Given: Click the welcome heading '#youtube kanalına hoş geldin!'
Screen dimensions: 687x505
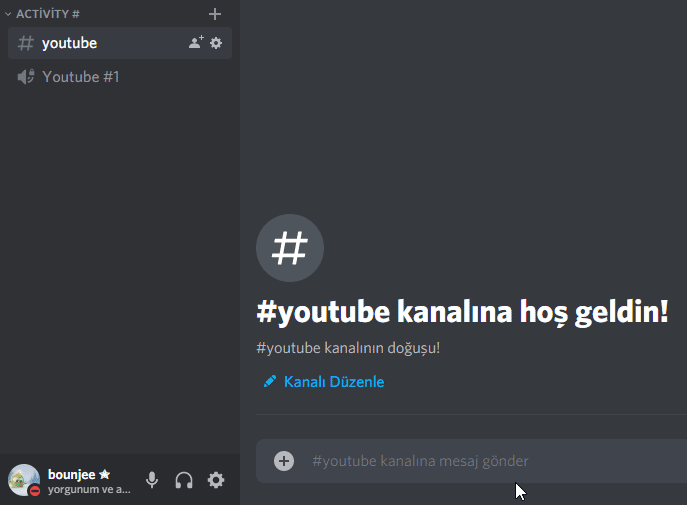Looking at the screenshot, I should 462,312.
